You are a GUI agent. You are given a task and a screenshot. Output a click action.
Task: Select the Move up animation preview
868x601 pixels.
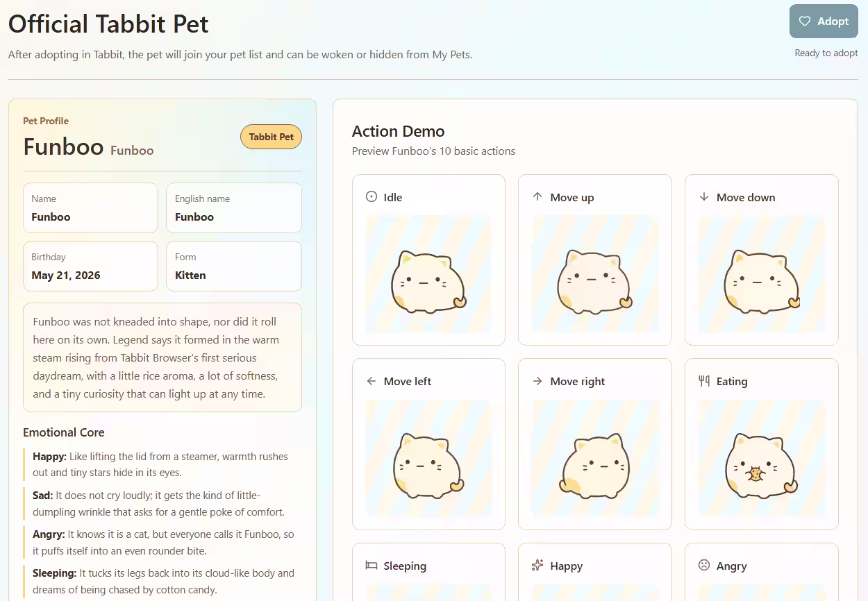click(595, 274)
